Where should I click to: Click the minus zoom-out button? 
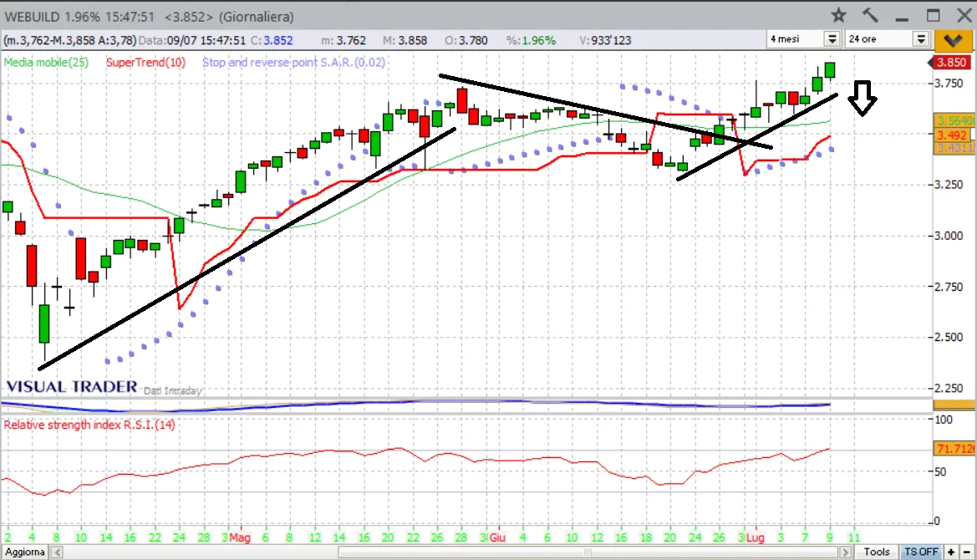click(x=966, y=552)
